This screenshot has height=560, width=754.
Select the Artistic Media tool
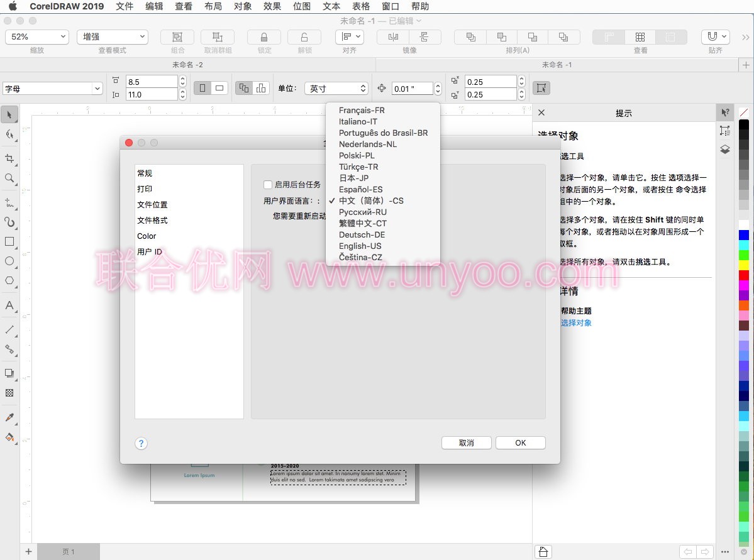(9, 222)
